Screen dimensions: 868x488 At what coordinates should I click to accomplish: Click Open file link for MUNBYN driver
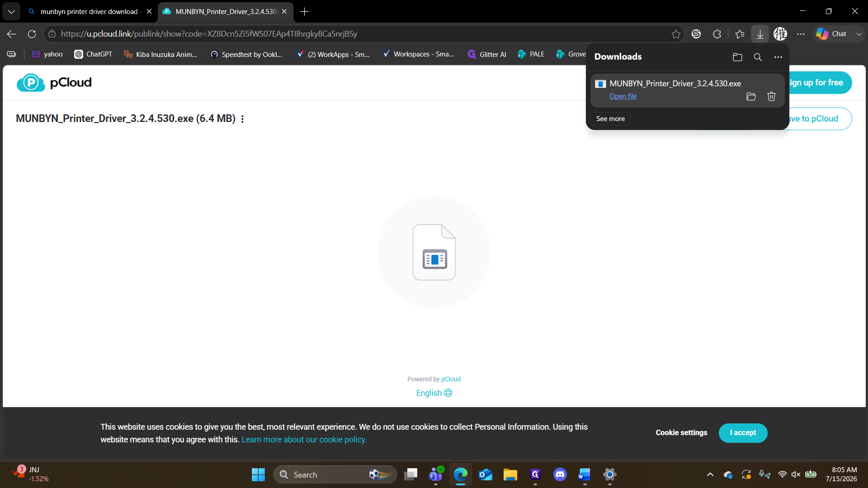(623, 96)
